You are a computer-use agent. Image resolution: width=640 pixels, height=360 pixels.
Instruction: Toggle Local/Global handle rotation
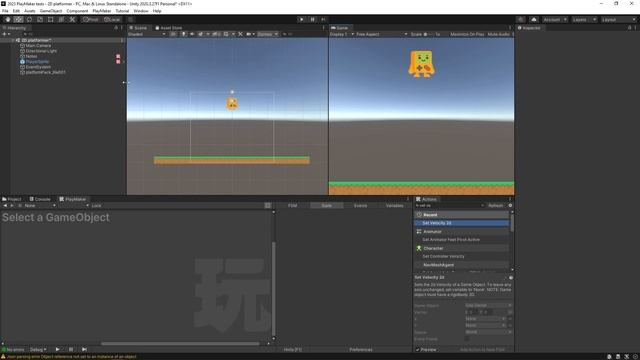tap(111, 19)
